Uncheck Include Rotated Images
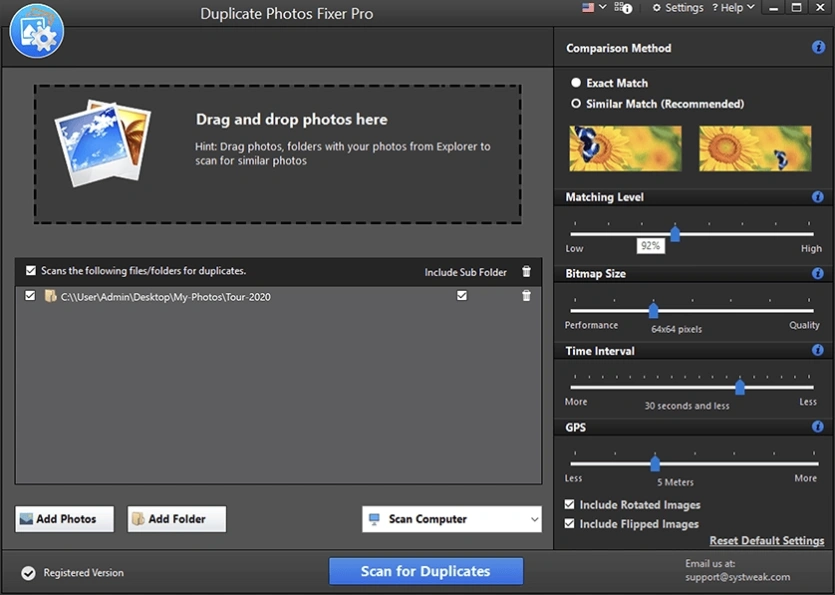 tap(569, 505)
